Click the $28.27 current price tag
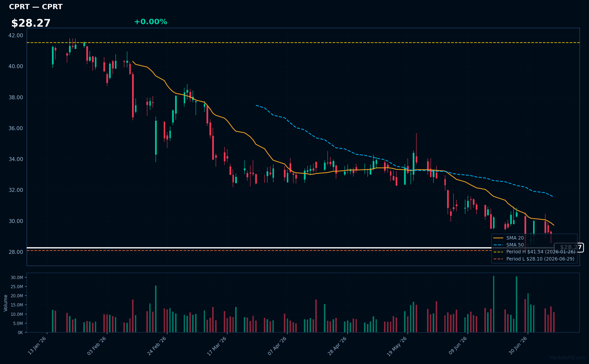 coord(569,247)
